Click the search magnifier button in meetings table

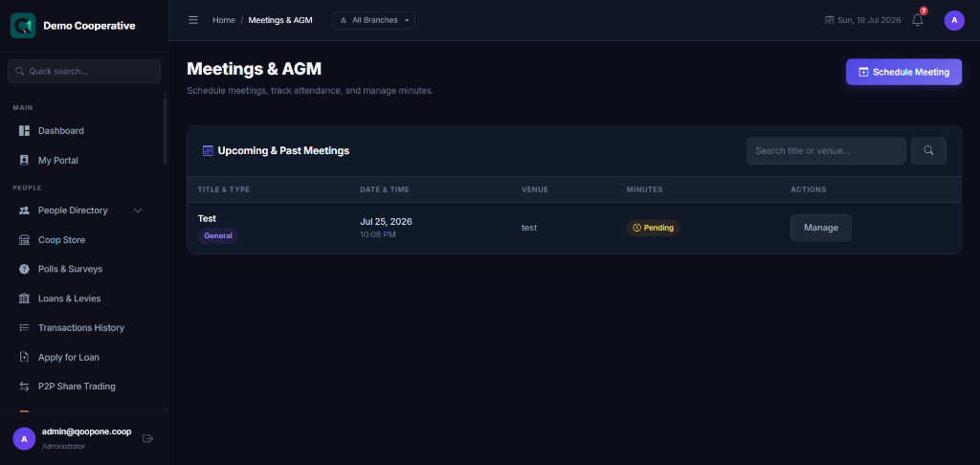pyautogui.click(x=928, y=150)
